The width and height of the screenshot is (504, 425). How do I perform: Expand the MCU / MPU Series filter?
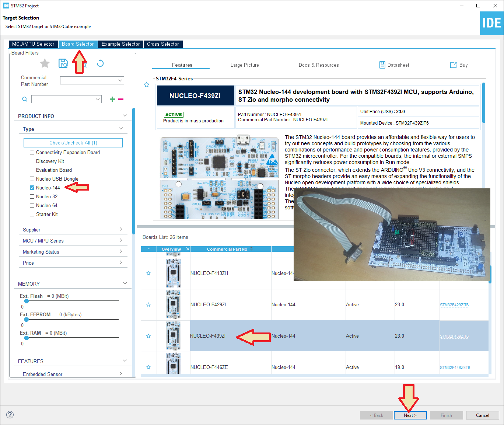[x=121, y=240]
